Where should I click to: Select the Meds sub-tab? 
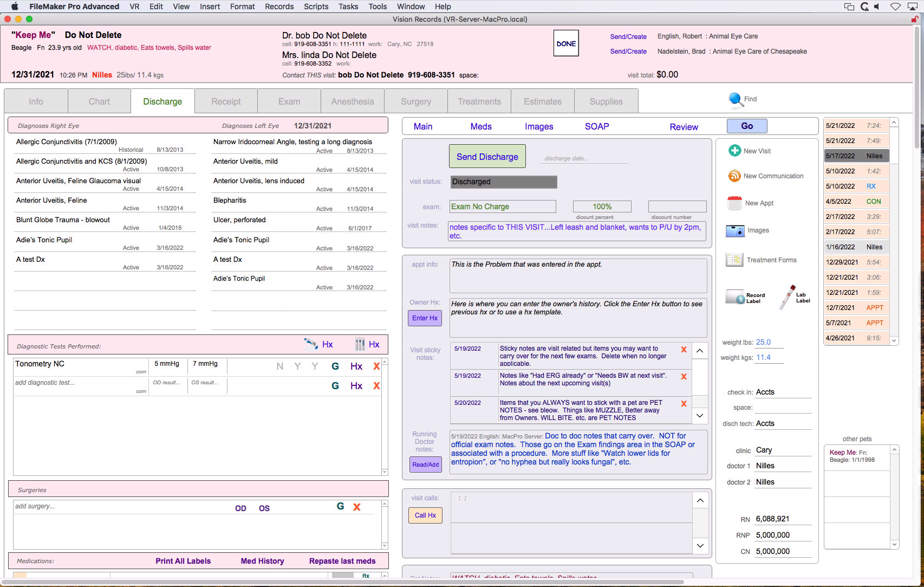[x=481, y=126]
